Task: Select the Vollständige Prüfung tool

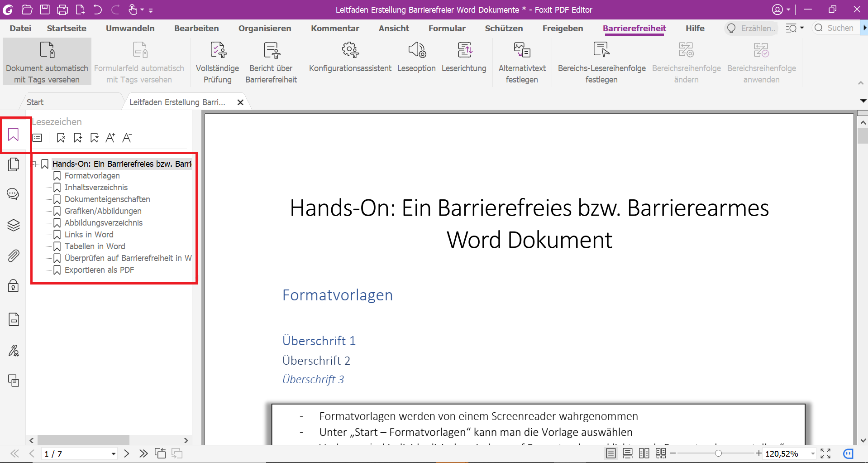Action: [x=217, y=61]
